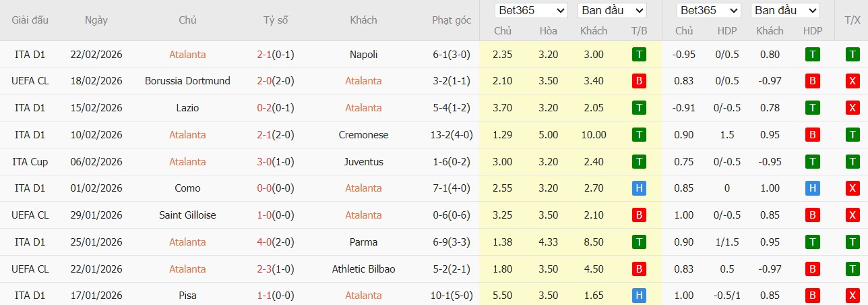Click red B badge in Athletic Bilbao T/B column
The height and width of the screenshot is (305, 868).
tap(639, 269)
